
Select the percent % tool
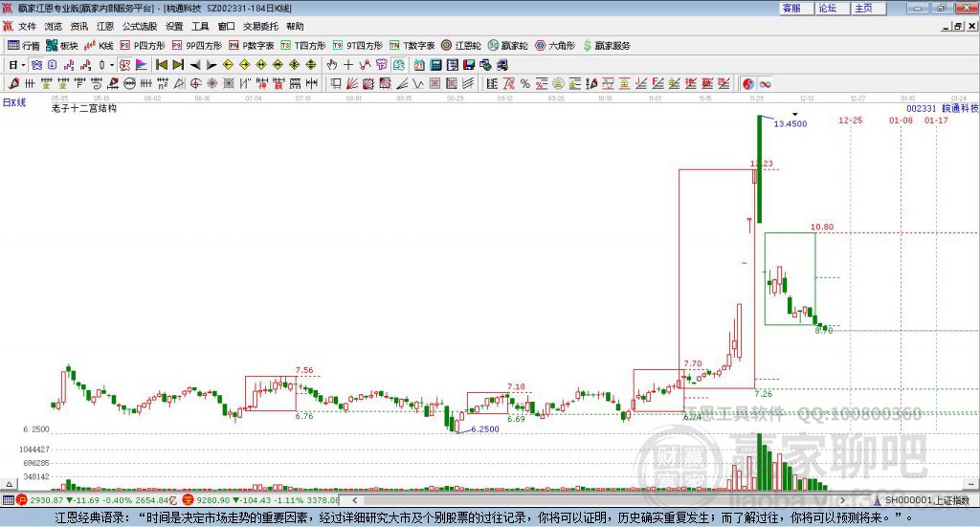pyautogui.click(x=525, y=83)
